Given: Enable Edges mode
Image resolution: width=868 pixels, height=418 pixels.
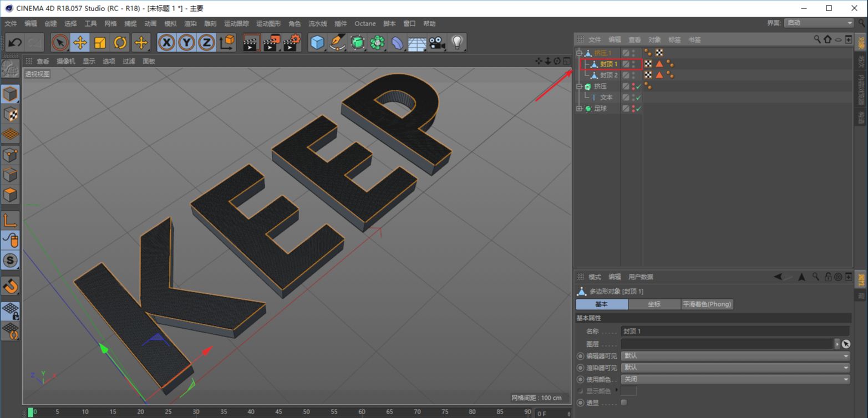Looking at the screenshot, I should (x=10, y=175).
